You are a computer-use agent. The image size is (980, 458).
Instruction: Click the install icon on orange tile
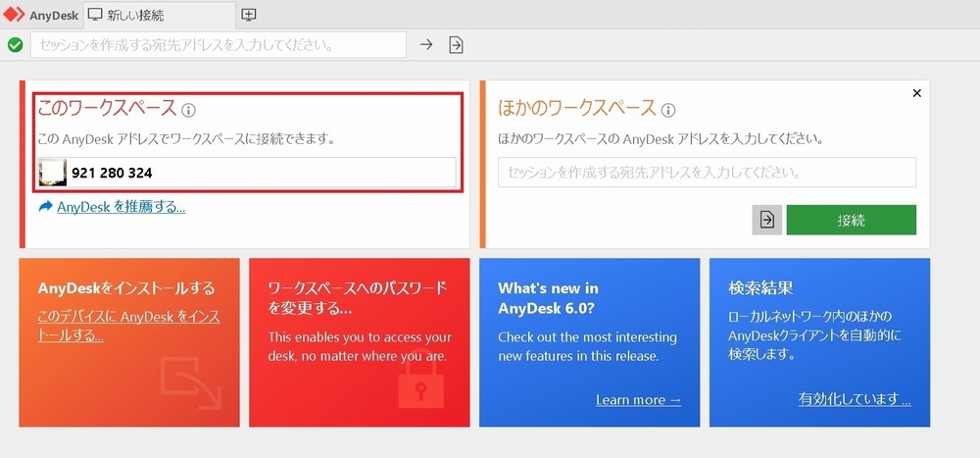[x=191, y=382]
